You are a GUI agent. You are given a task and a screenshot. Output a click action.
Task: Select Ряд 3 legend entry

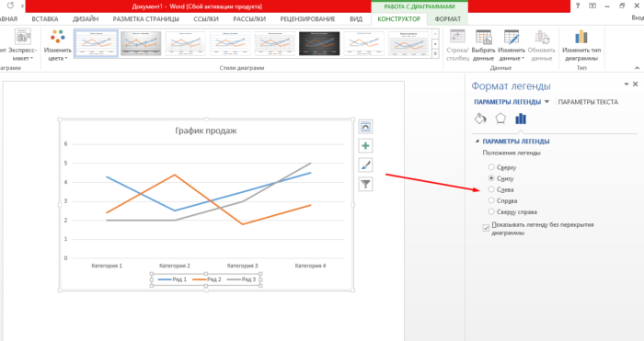[x=241, y=279]
